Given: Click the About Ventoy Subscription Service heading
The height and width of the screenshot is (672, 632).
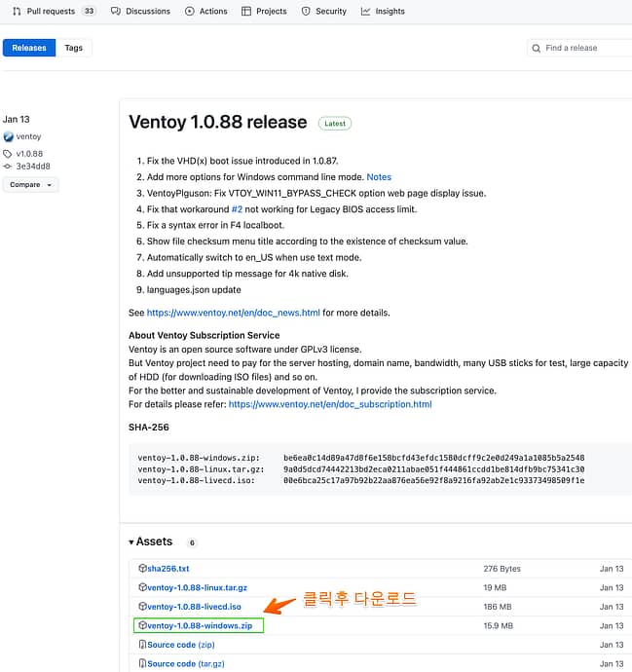Looking at the screenshot, I should 204,335.
